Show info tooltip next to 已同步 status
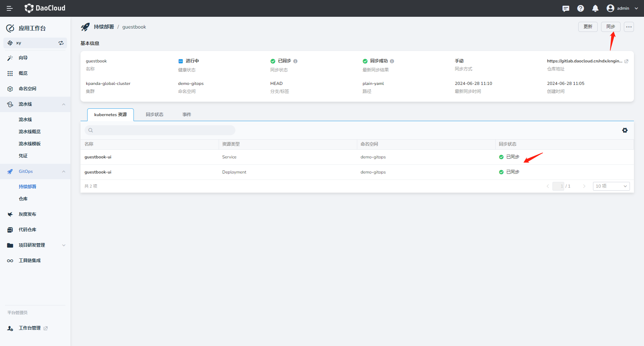Viewport: 644px width, 346px height. (296, 61)
